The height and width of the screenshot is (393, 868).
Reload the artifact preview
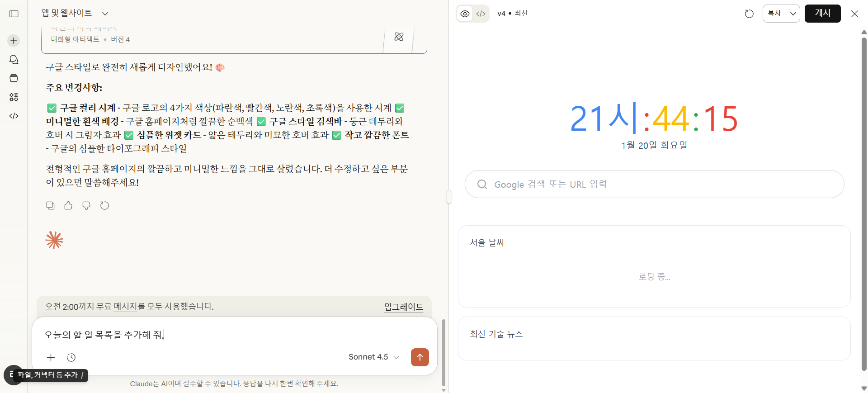click(749, 14)
